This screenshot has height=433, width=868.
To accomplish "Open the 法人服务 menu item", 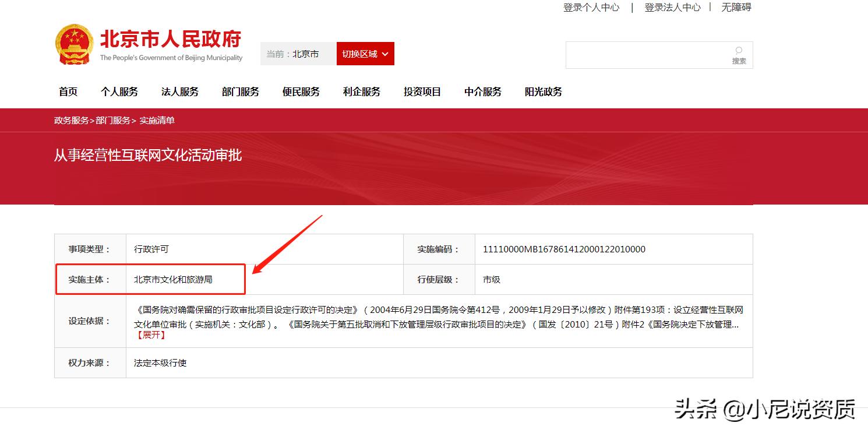I will pos(179,91).
